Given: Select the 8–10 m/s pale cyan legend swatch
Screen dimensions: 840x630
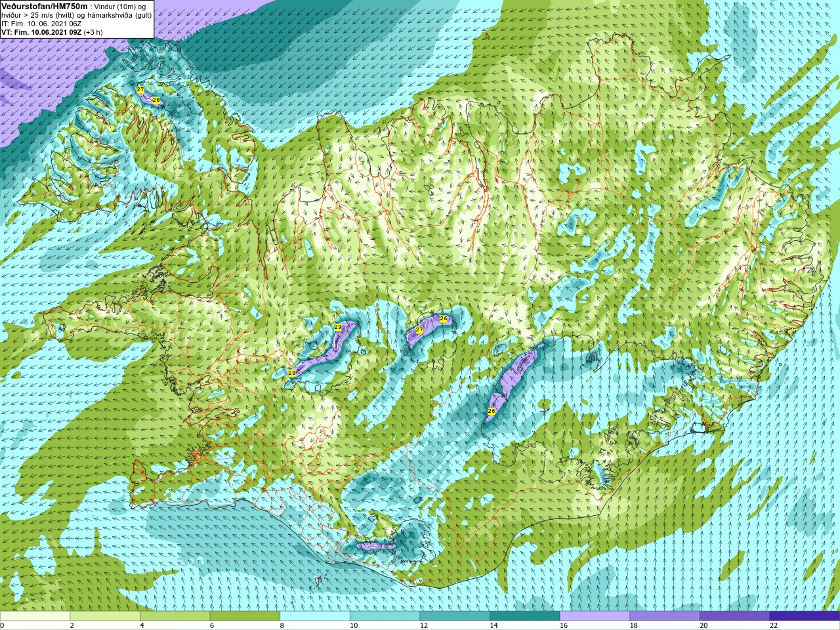Looking at the screenshot, I should (x=315, y=616).
